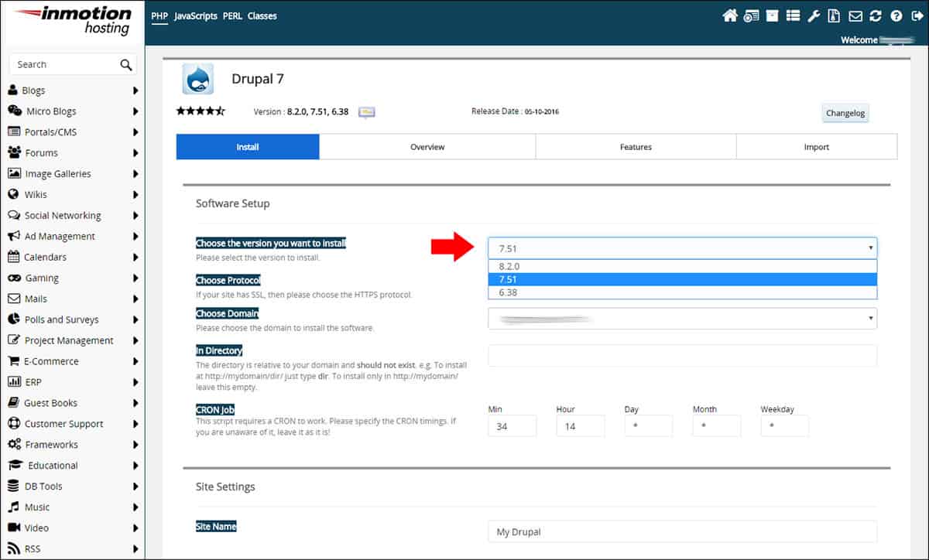The height and width of the screenshot is (560, 929).
Task: Click the small icon after version numbers
Action: point(367,112)
